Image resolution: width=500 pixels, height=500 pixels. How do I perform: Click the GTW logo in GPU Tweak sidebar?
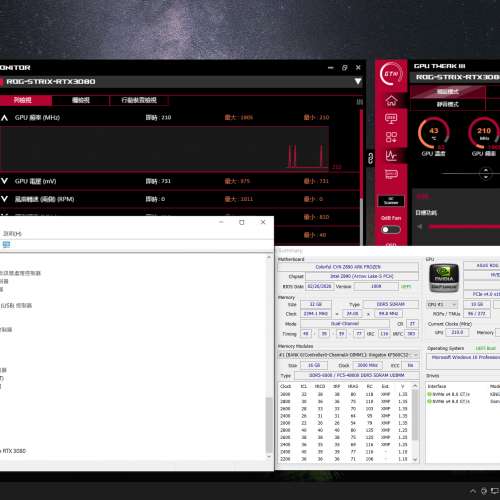pyautogui.click(x=391, y=74)
